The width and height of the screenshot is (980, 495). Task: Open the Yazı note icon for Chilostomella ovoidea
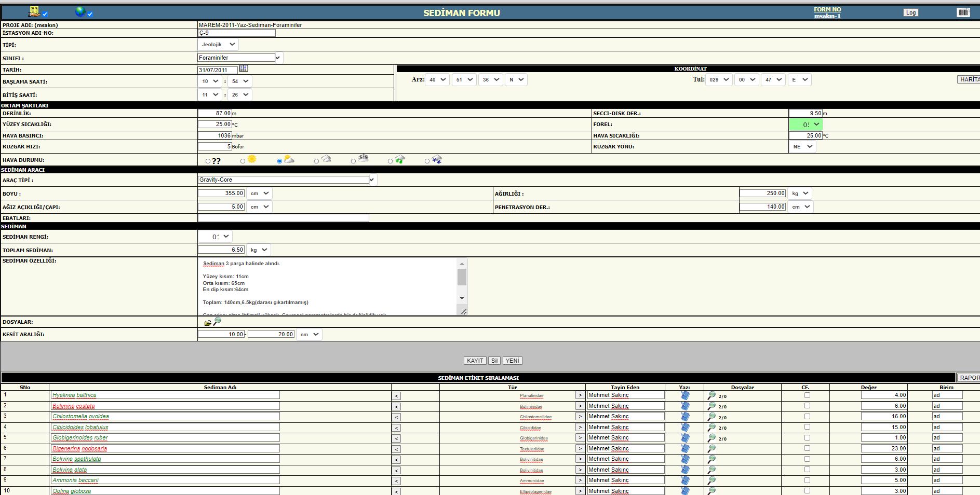tap(685, 417)
